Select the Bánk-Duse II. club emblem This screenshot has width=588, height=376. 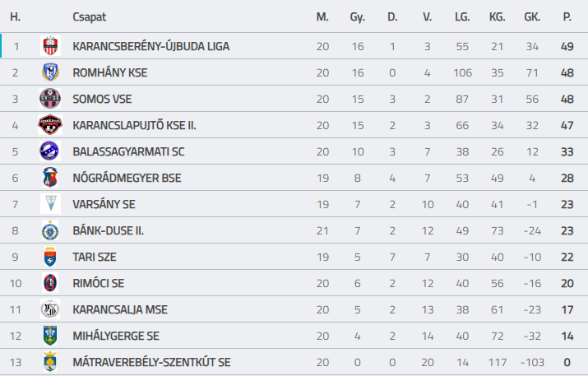click(50, 230)
